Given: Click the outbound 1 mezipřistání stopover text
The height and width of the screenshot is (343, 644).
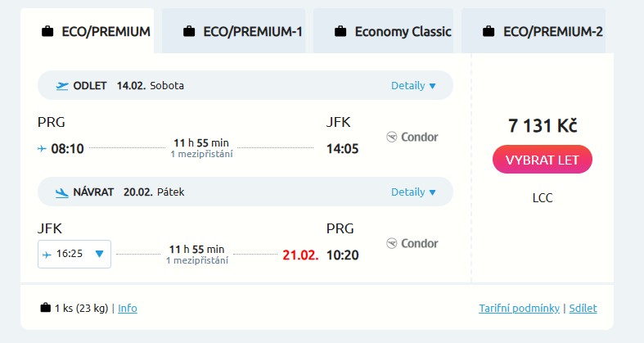Looking at the screenshot, I should [201, 154].
